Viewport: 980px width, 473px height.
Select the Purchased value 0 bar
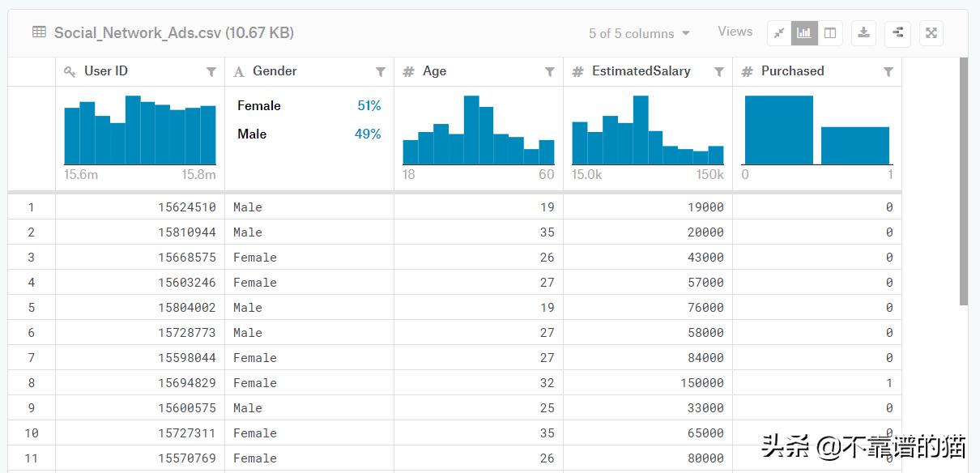pyautogui.click(x=778, y=130)
